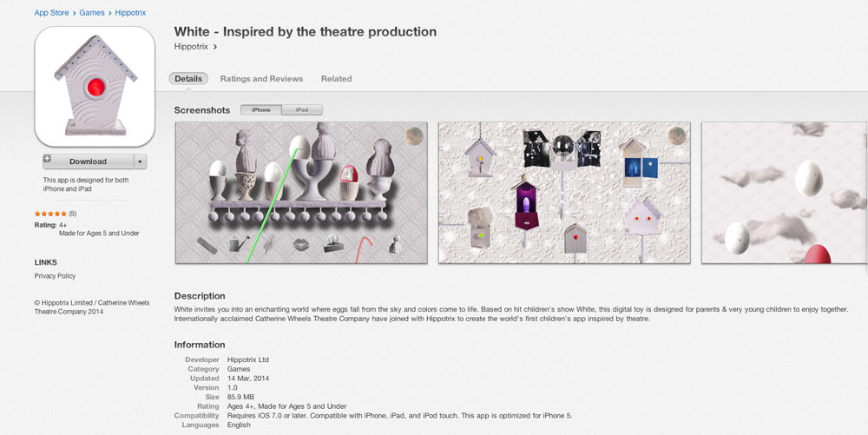This screenshot has width=868, height=435.
Task: Click the version value '1.0'
Action: [x=232, y=388]
